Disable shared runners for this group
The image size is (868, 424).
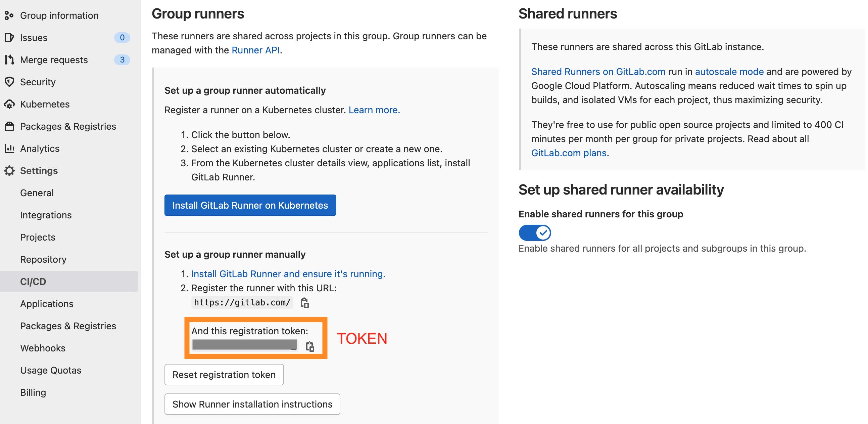pos(534,233)
